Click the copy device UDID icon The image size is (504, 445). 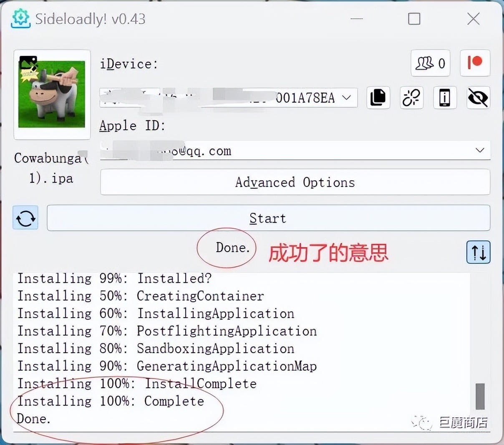point(378,98)
